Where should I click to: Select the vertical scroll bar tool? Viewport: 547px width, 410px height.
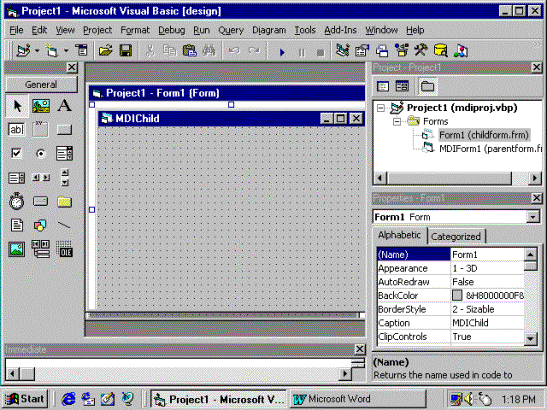click(65, 177)
